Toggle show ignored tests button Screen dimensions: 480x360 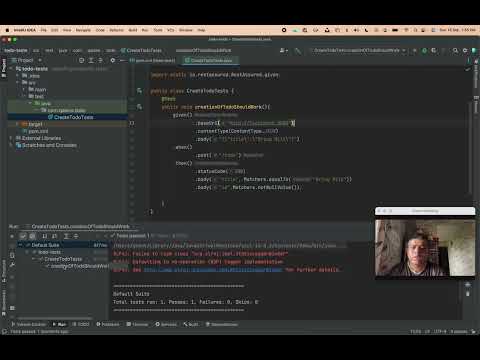pyautogui.click(x=32, y=236)
